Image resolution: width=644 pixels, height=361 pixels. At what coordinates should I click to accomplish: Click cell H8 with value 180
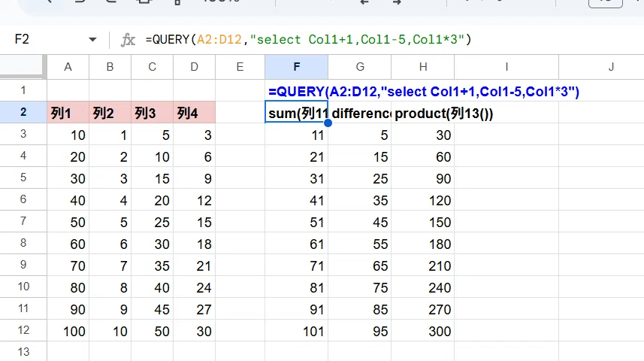(x=423, y=244)
